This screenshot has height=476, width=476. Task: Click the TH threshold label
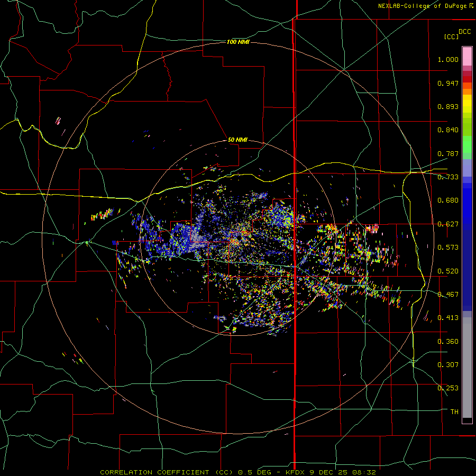click(454, 412)
